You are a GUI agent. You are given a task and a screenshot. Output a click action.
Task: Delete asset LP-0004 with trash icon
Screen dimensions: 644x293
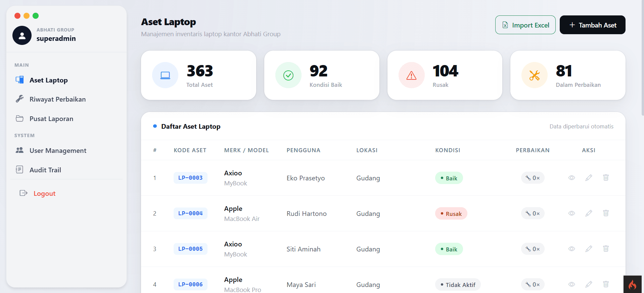click(x=606, y=213)
